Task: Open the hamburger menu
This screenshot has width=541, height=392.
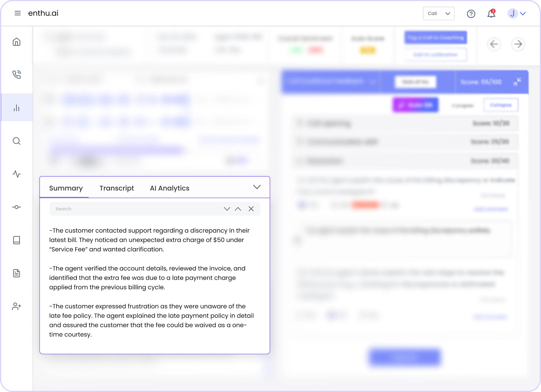Action: coord(17,13)
